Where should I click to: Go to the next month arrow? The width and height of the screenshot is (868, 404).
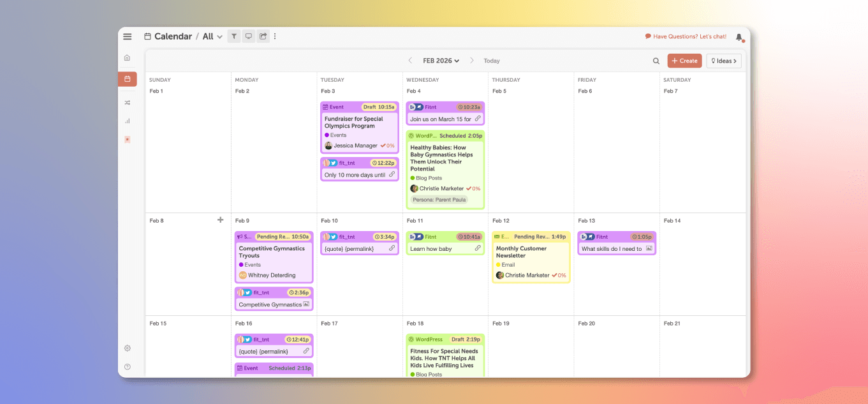pos(472,61)
